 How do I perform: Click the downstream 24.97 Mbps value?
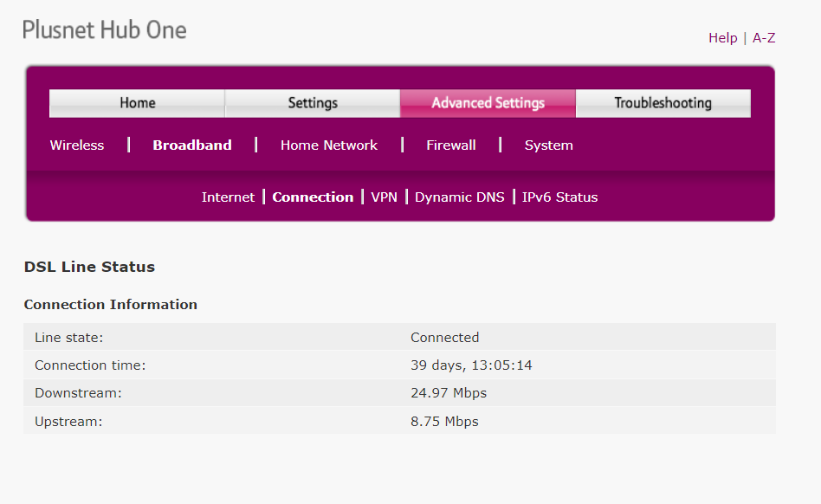(x=449, y=393)
